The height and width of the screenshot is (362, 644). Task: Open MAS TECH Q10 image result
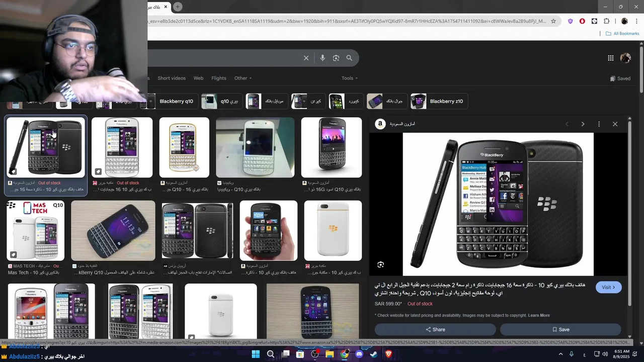36,231
